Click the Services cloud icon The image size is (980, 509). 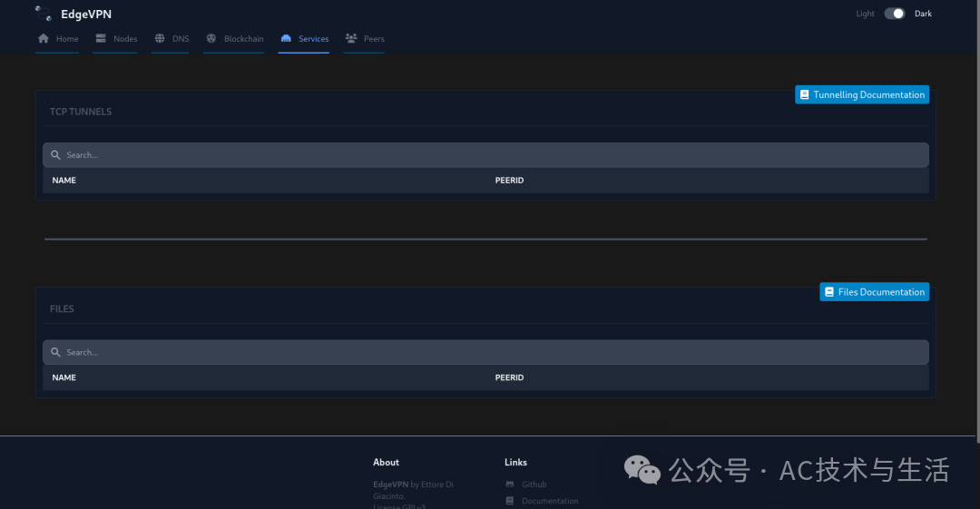287,39
